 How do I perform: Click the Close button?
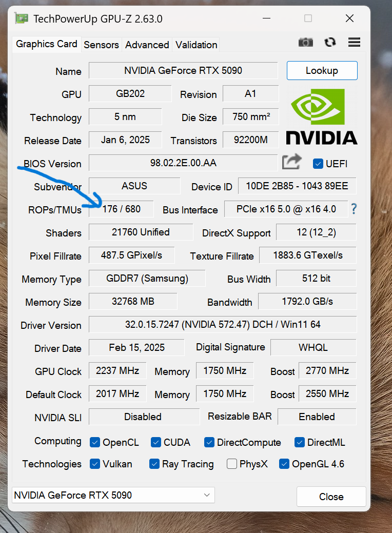pos(331,497)
